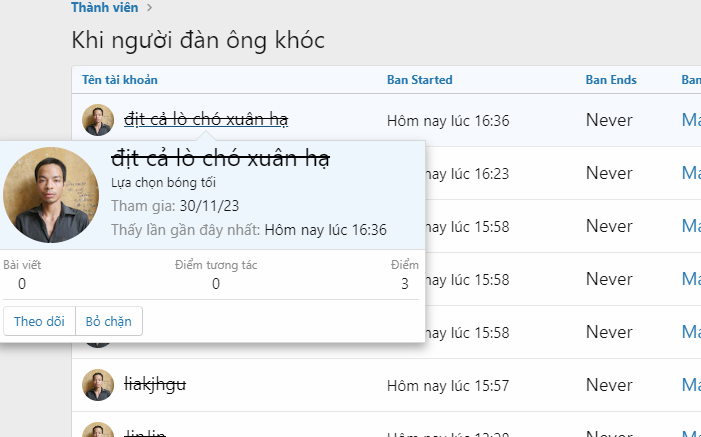
Task: Open liakjhgu member profile link
Action: point(155,385)
